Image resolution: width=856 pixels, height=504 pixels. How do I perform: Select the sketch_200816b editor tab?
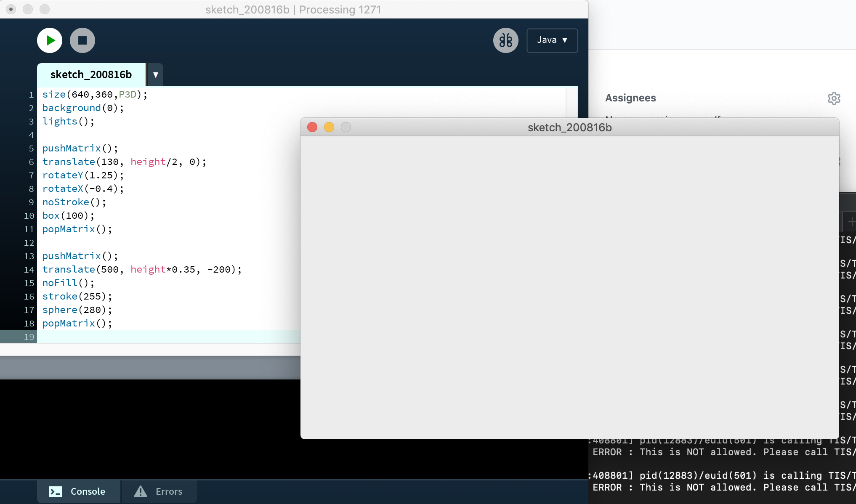click(91, 74)
